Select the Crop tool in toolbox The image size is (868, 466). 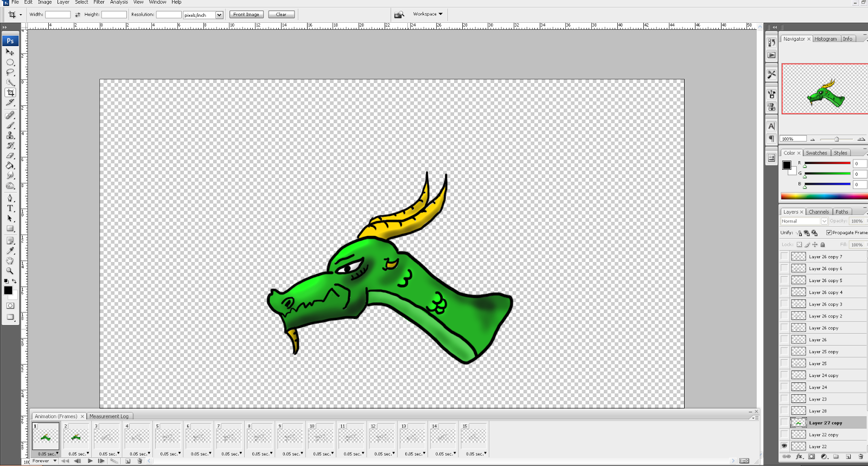pyautogui.click(x=10, y=93)
